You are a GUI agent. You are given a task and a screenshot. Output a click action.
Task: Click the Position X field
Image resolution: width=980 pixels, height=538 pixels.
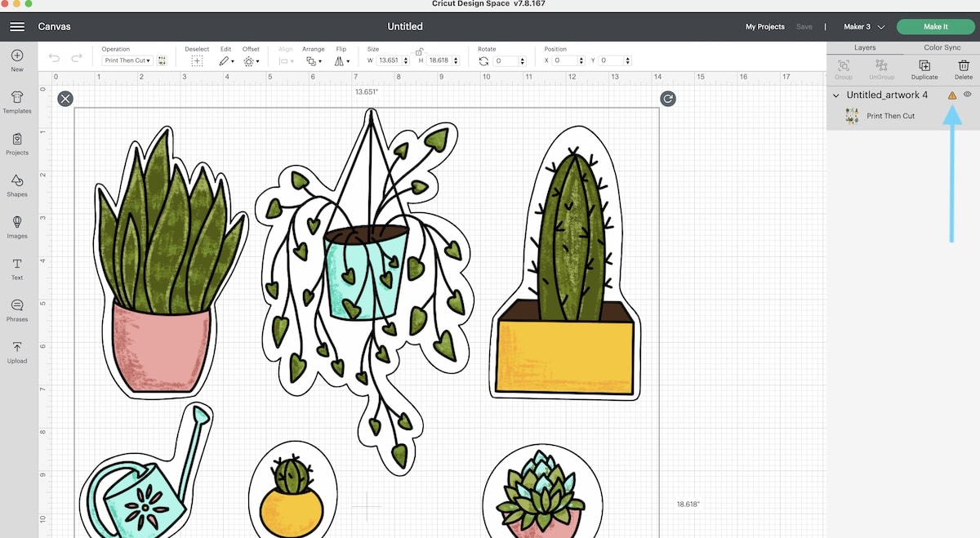pos(564,61)
